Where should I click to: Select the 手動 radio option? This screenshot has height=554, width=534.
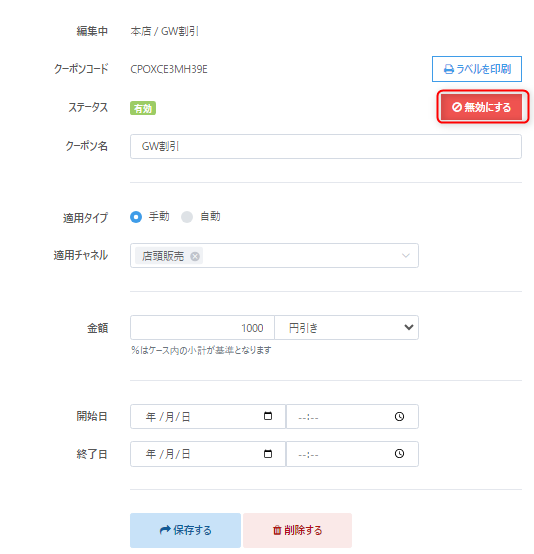tap(136, 217)
